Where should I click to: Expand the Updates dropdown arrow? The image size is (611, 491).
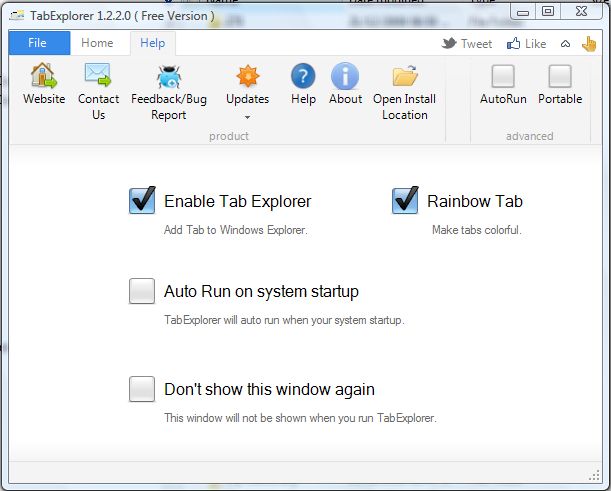click(x=247, y=117)
